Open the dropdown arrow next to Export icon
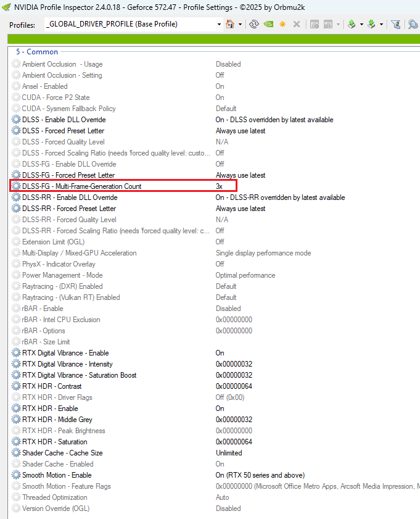Image resolution: width=420 pixels, height=519 pixels. [x=361, y=25]
